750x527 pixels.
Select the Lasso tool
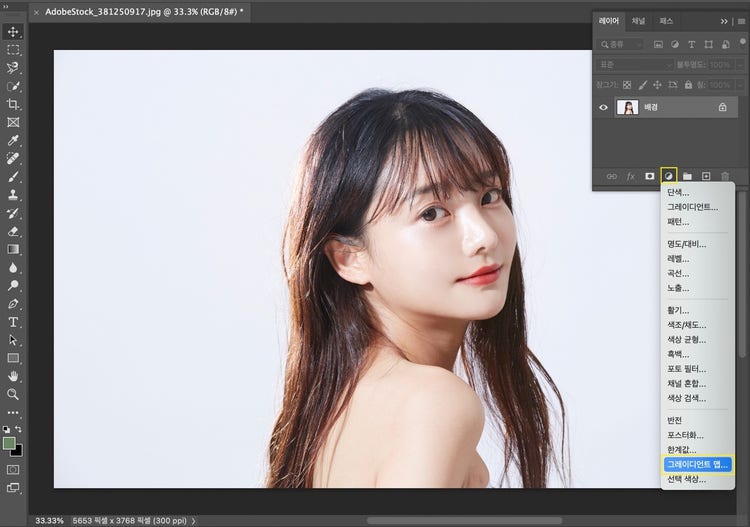click(13, 68)
